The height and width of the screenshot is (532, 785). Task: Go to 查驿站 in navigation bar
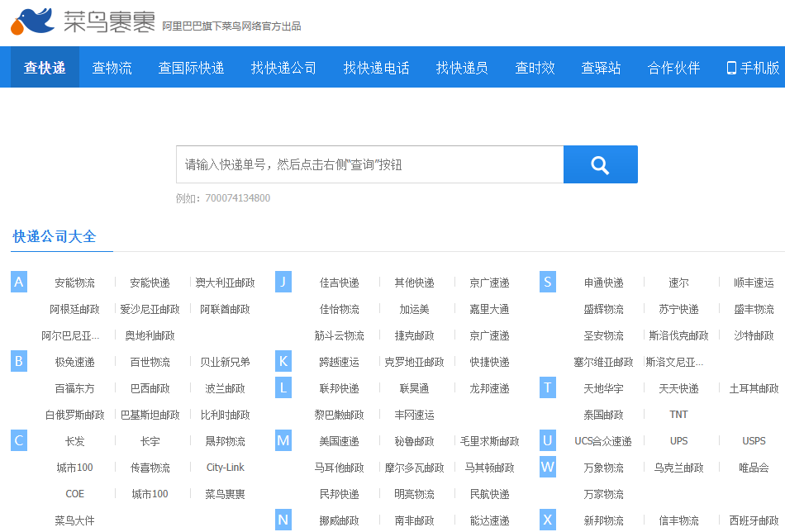click(x=601, y=68)
